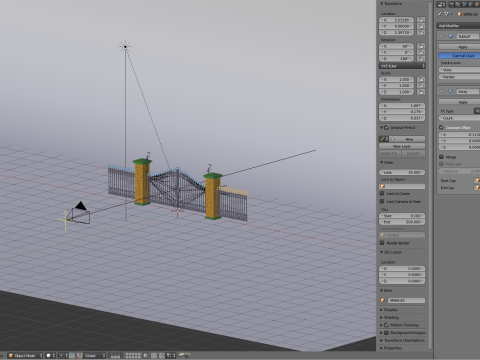The image size is (480, 360).
Task: Open the Render properties tab
Action: coord(452,4)
